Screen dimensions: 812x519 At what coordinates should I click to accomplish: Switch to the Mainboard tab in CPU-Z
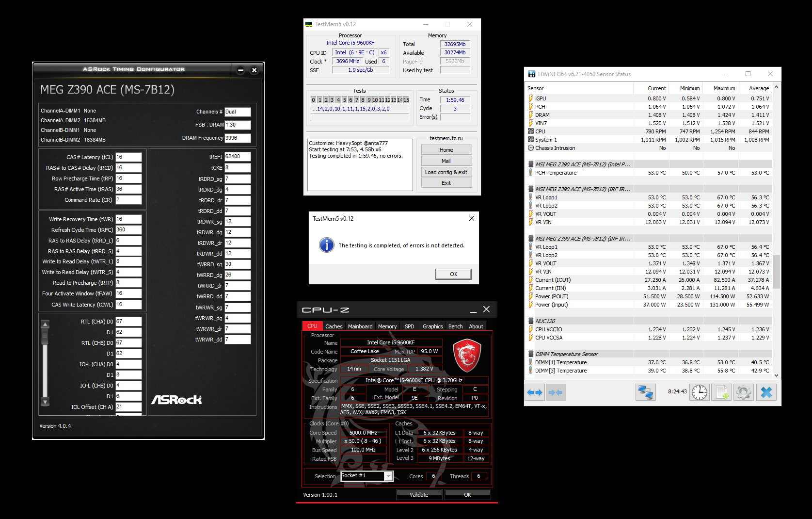360,326
